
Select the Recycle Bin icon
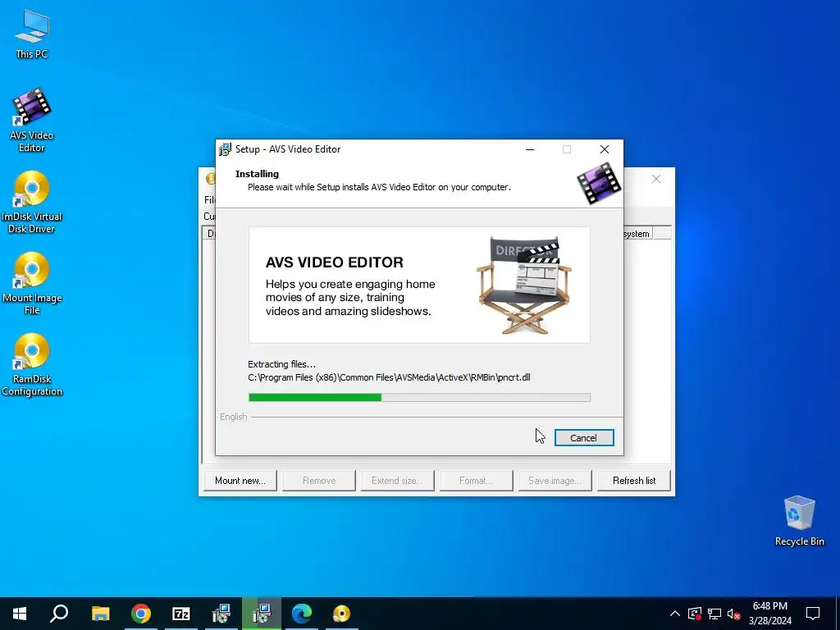click(x=799, y=521)
